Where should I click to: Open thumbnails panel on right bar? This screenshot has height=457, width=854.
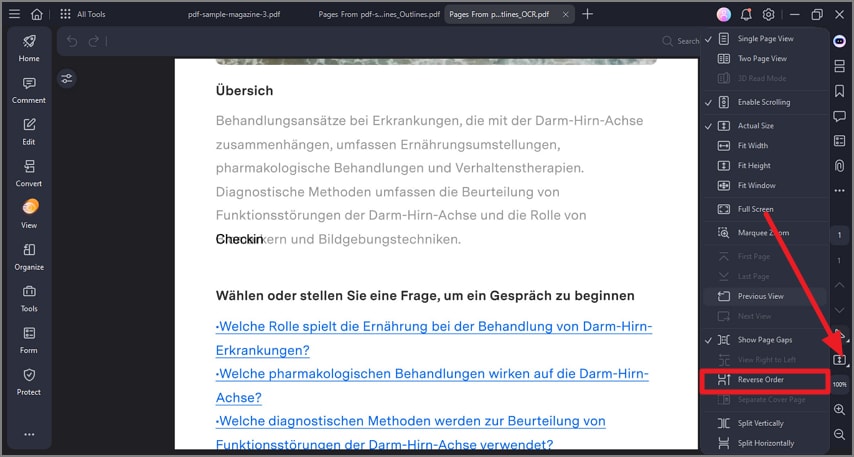tap(839, 66)
